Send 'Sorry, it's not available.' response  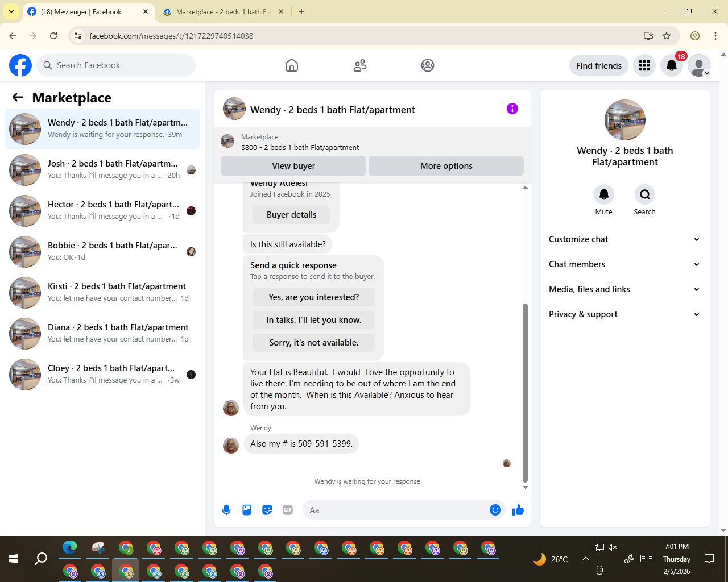(x=314, y=343)
